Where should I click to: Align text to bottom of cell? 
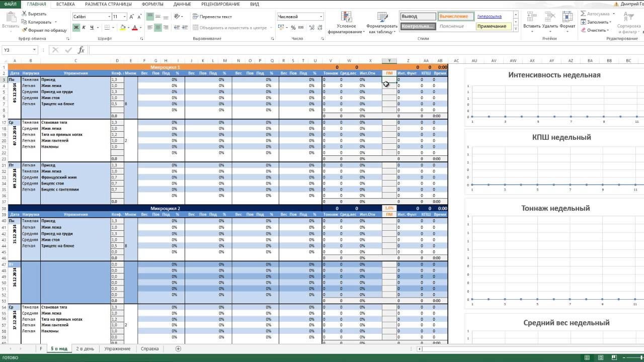click(x=166, y=17)
